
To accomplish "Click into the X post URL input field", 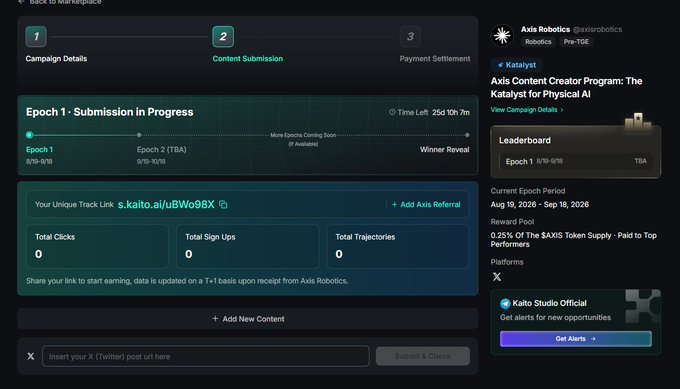I will 206,356.
